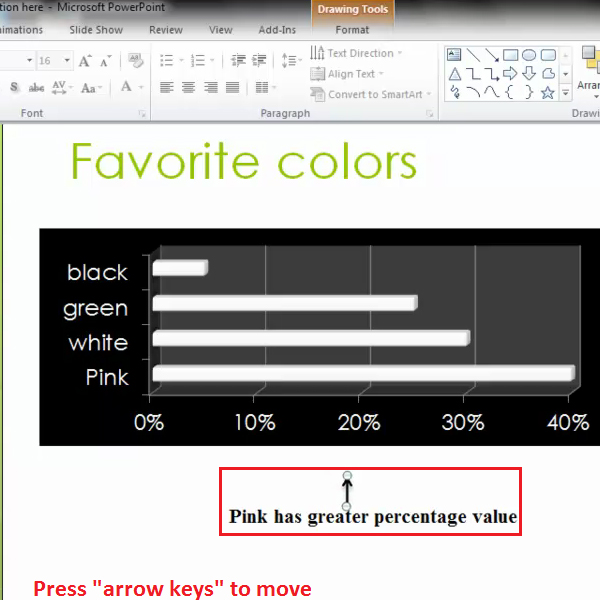Click the Grow Font icon
This screenshot has height=600, width=600.
[85, 60]
